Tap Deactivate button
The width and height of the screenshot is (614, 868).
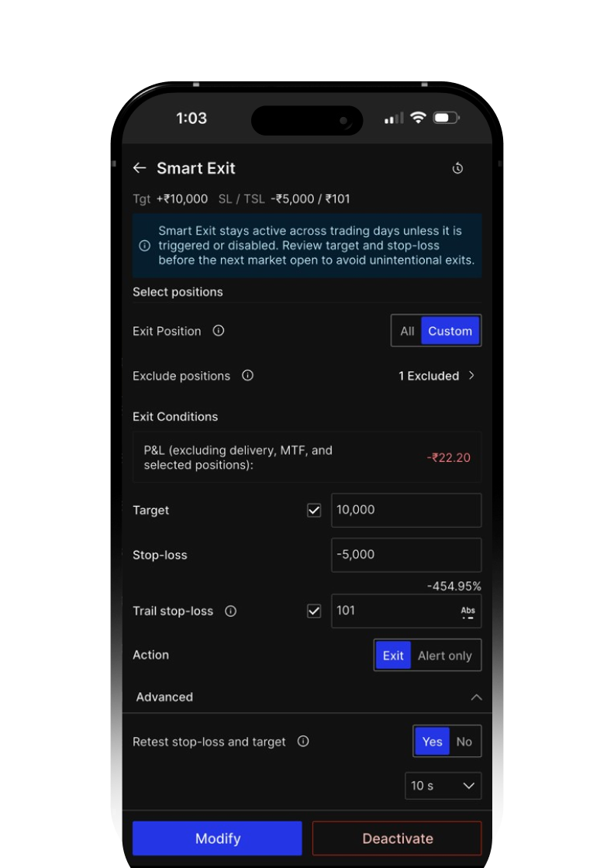click(397, 839)
